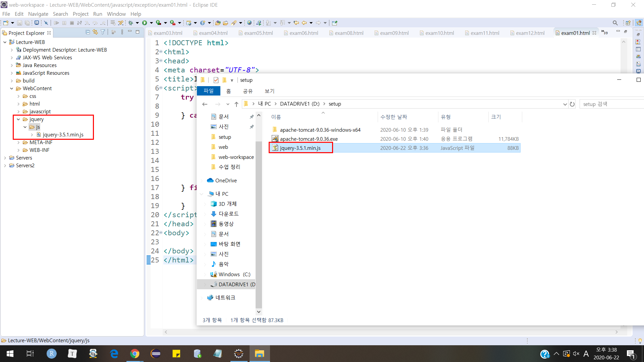The height and width of the screenshot is (362, 644).
Task: Open the address bar history dropdown
Action: pos(565,104)
